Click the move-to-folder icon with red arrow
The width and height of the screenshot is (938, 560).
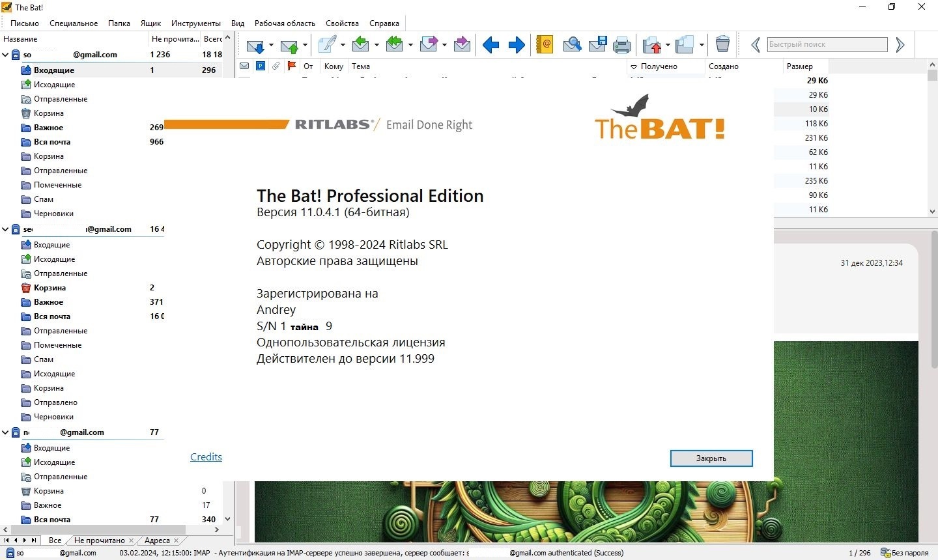[652, 45]
